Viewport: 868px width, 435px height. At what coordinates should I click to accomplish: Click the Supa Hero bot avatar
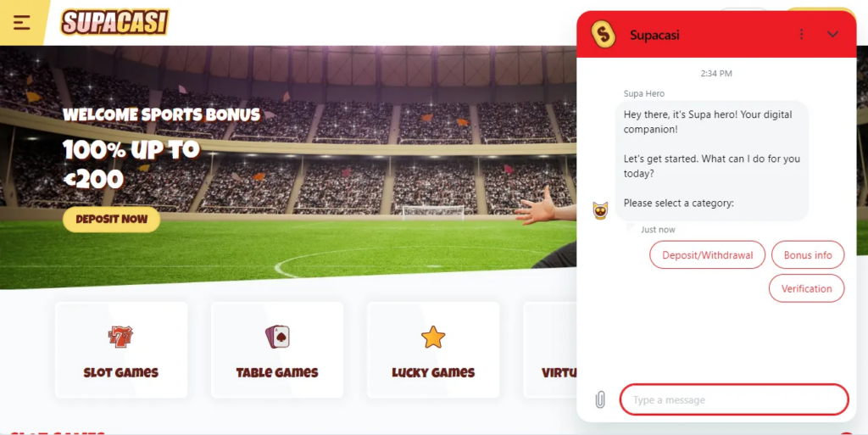coord(600,211)
